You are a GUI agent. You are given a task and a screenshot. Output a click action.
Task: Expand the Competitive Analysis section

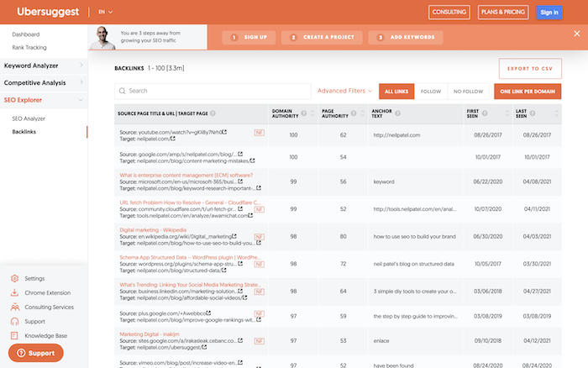pos(44,83)
